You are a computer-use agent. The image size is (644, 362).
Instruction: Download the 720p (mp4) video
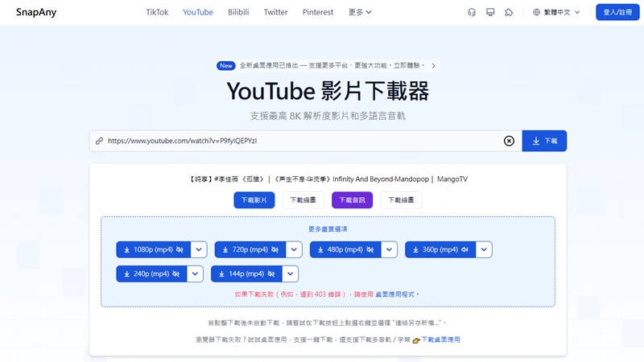(250, 249)
